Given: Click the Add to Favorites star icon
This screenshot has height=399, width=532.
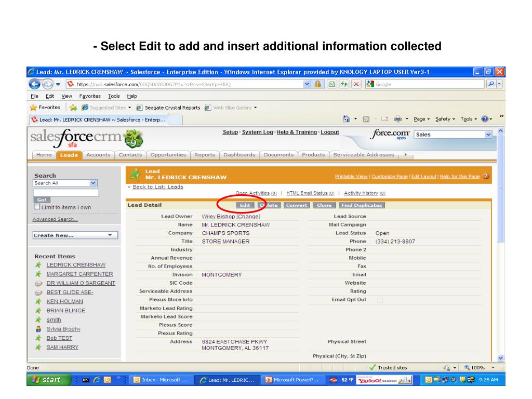Looking at the screenshot, I should coord(73,108).
